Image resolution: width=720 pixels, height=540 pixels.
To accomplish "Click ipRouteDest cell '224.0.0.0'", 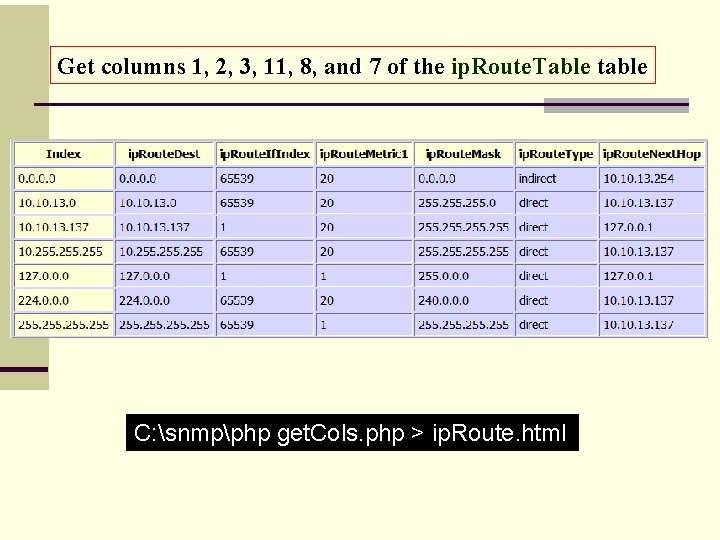I will pyautogui.click(x=164, y=300).
